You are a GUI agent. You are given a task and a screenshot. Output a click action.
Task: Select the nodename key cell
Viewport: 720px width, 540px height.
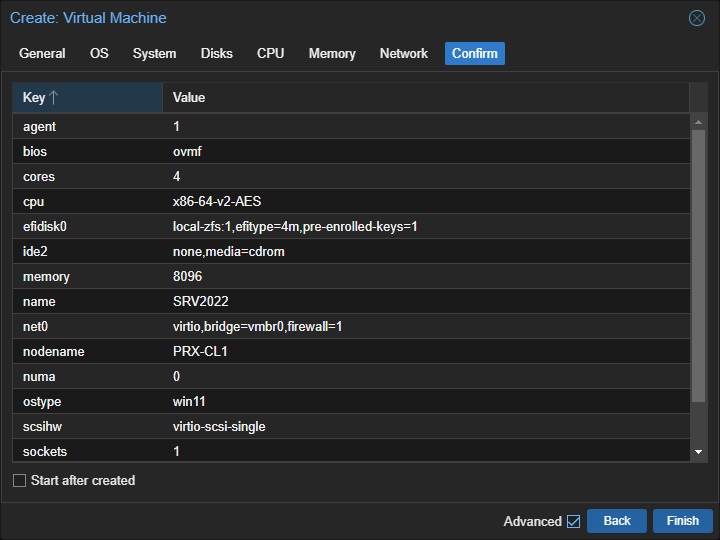pyautogui.click(x=87, y=352)
